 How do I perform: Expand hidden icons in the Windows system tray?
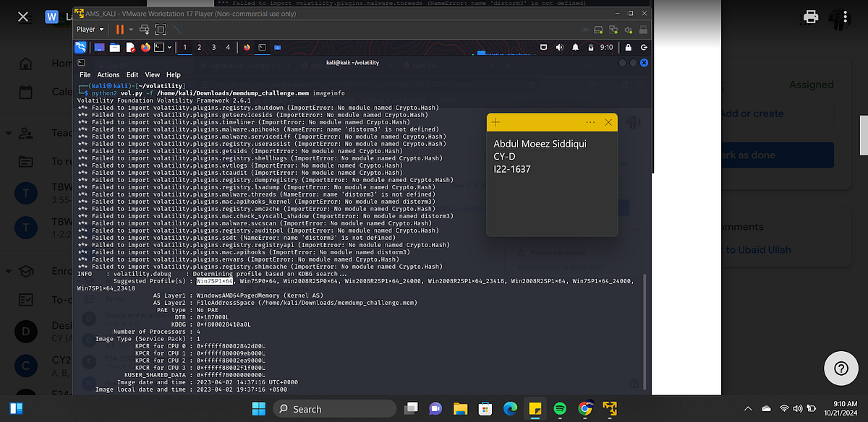point(746,408)
